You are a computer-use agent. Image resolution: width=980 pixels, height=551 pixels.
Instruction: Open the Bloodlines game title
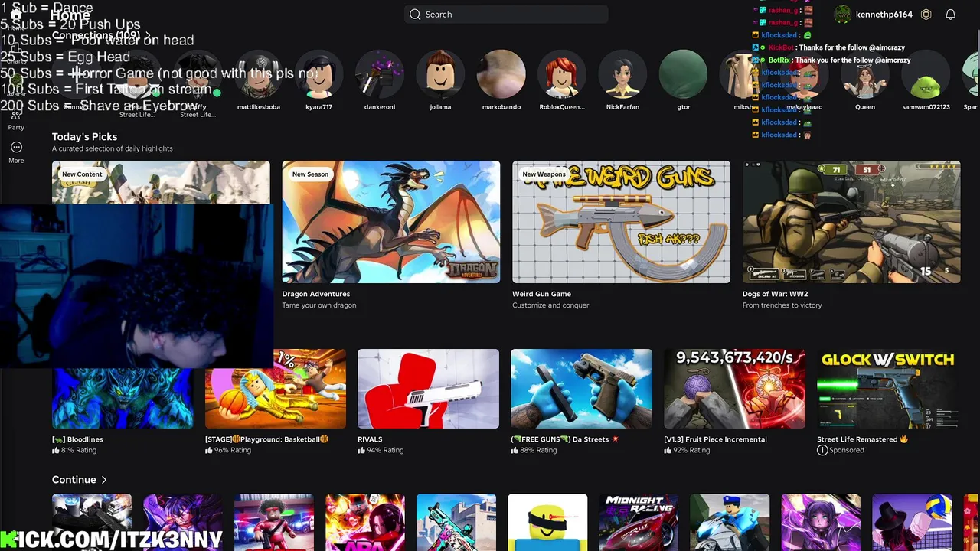tap(77, 439)
